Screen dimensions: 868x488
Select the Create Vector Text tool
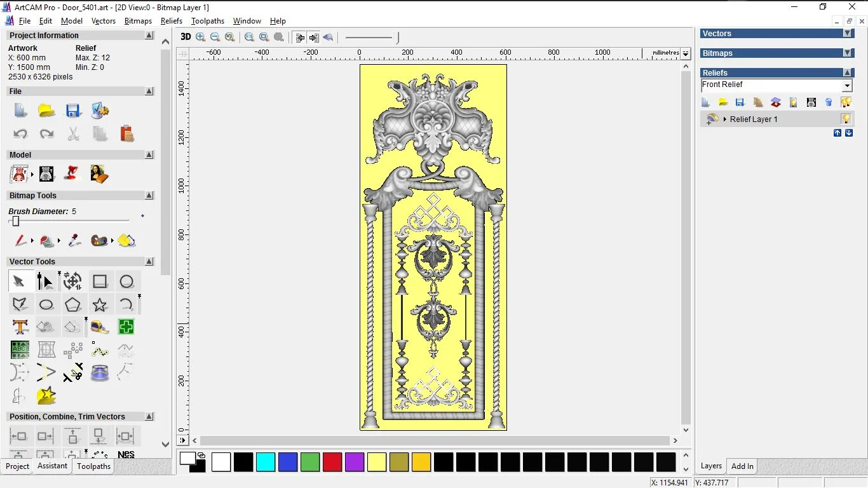click(20, 327)
